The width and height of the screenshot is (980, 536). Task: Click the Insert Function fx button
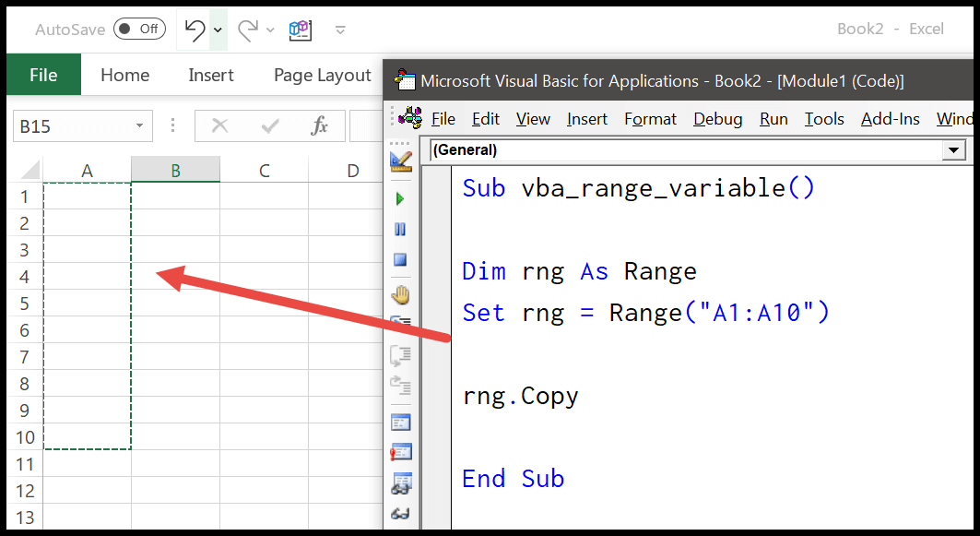[323, 125]
